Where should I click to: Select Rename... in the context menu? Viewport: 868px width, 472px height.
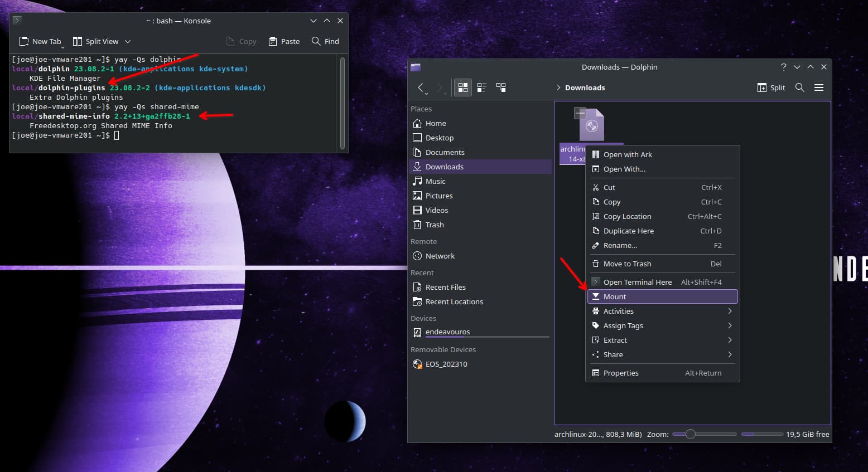(663, 245)
